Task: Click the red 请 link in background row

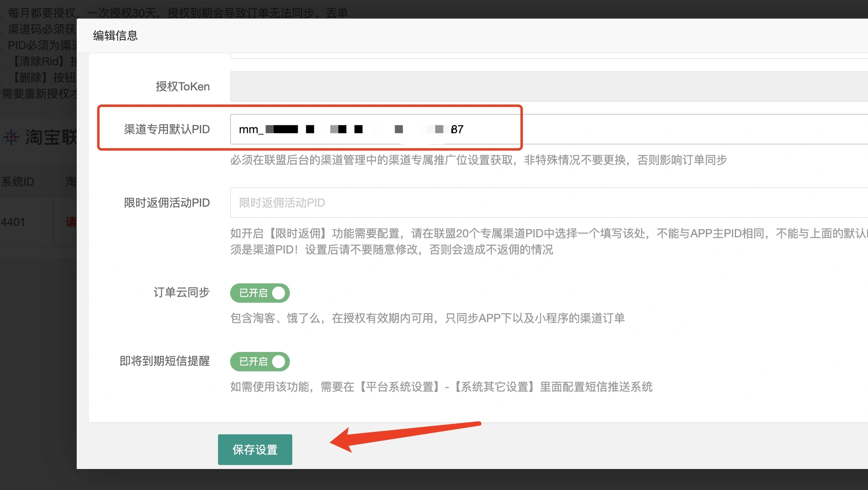Action: click(x=71, y=222)
